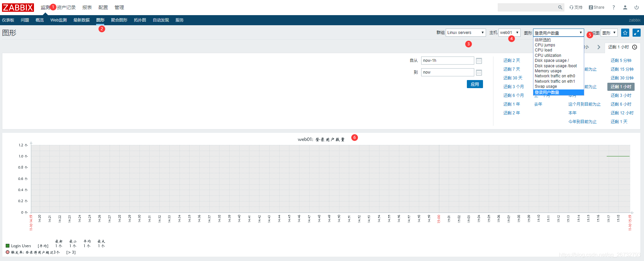Screen dimensions: 644x261
Task: Open the Host dropdown web01
Action: point(510,33)
